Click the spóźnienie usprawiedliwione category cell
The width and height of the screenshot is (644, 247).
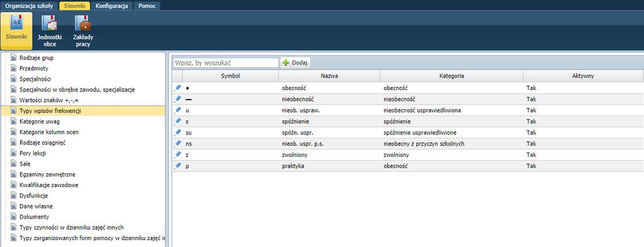click(x=452, y=132)
